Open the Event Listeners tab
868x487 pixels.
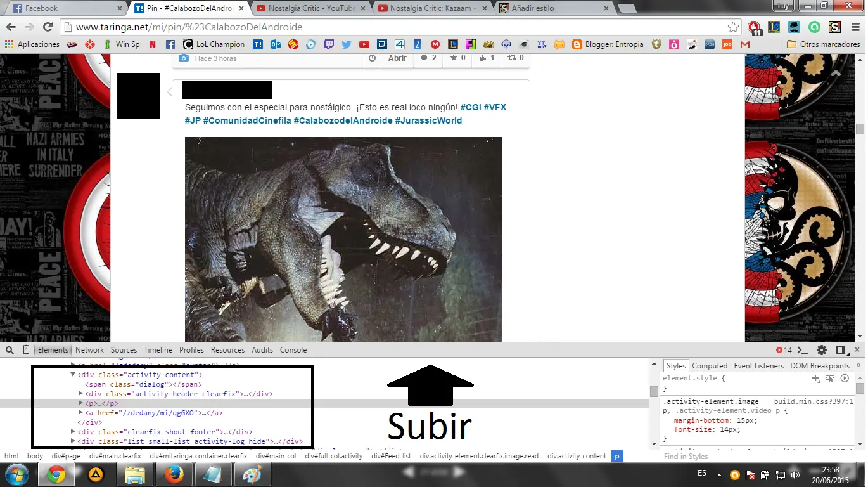758,366
